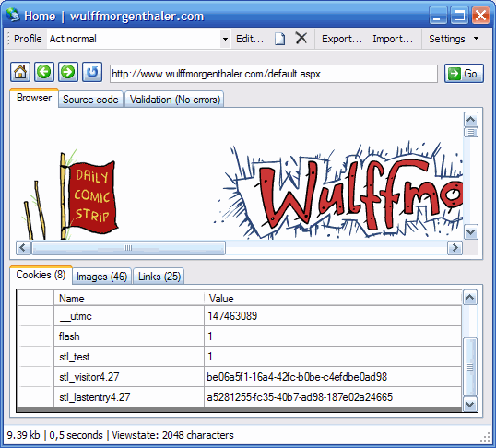Select the stl_test cookie name cell

[x=129, y=356]
